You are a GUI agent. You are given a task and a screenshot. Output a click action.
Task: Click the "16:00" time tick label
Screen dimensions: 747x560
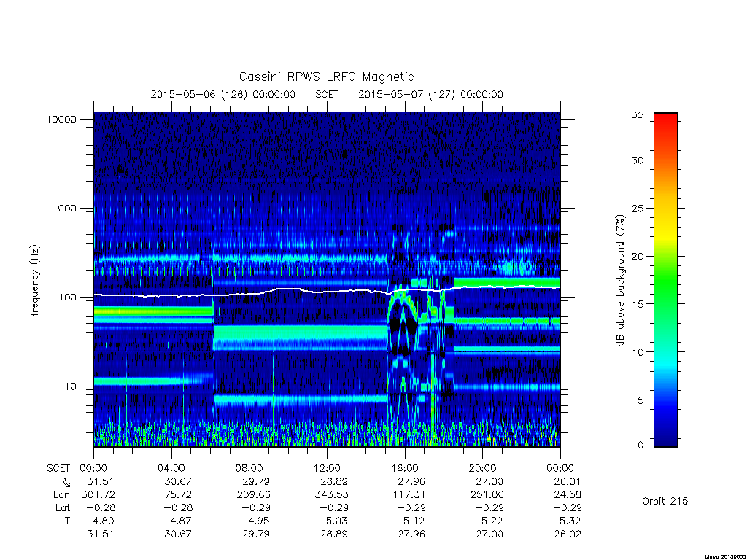coord(404,469)
